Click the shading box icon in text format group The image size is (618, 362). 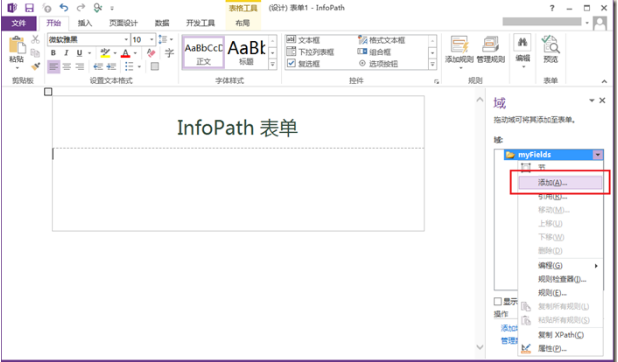[x=155, y=66]
